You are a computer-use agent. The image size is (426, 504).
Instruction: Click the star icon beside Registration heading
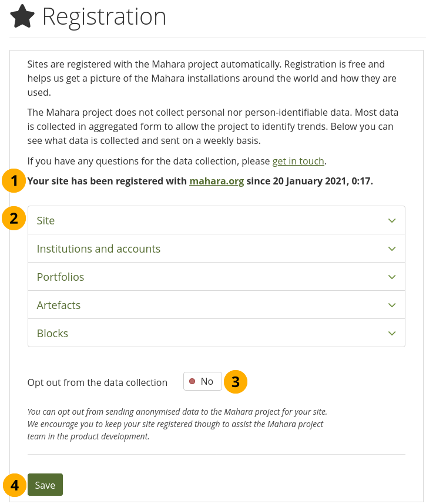click(22, 16)
